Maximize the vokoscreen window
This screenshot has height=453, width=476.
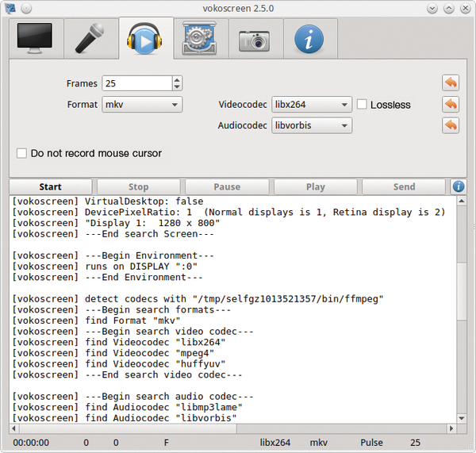(449, 9)
